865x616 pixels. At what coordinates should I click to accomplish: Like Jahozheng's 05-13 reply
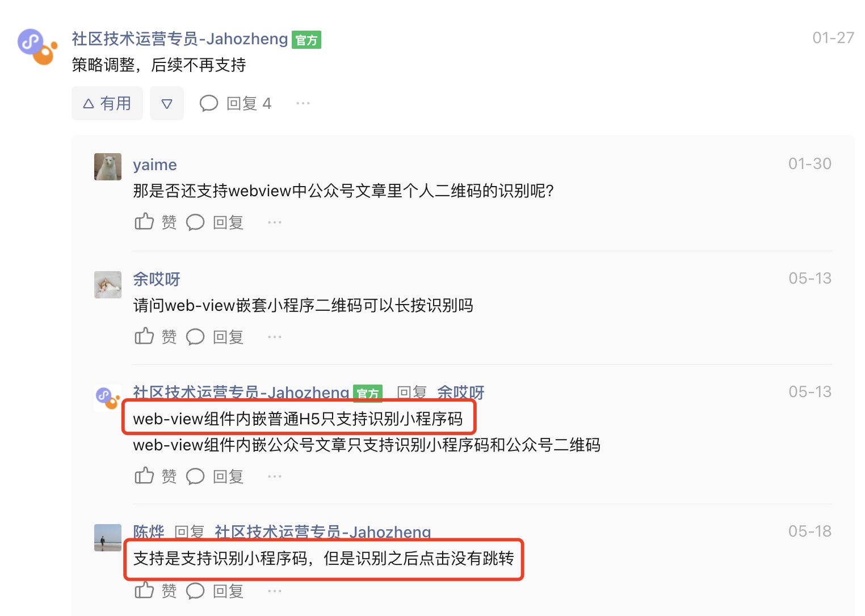click(156, 476)
